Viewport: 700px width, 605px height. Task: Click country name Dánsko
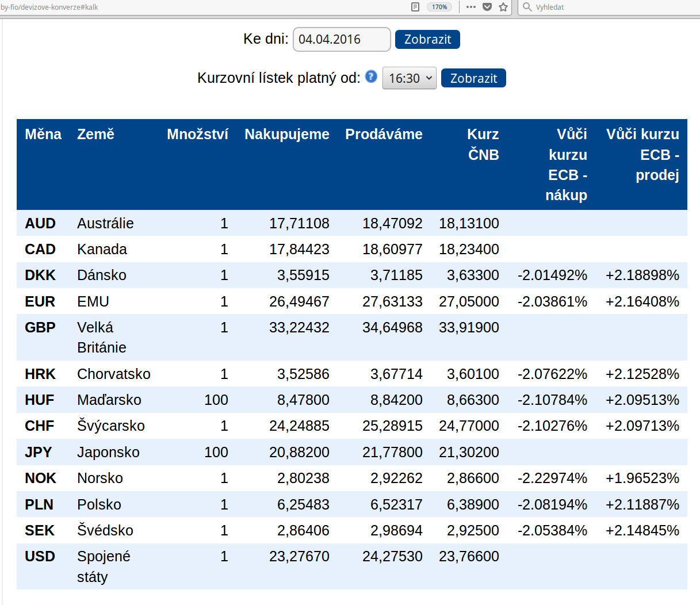(102, 275)
